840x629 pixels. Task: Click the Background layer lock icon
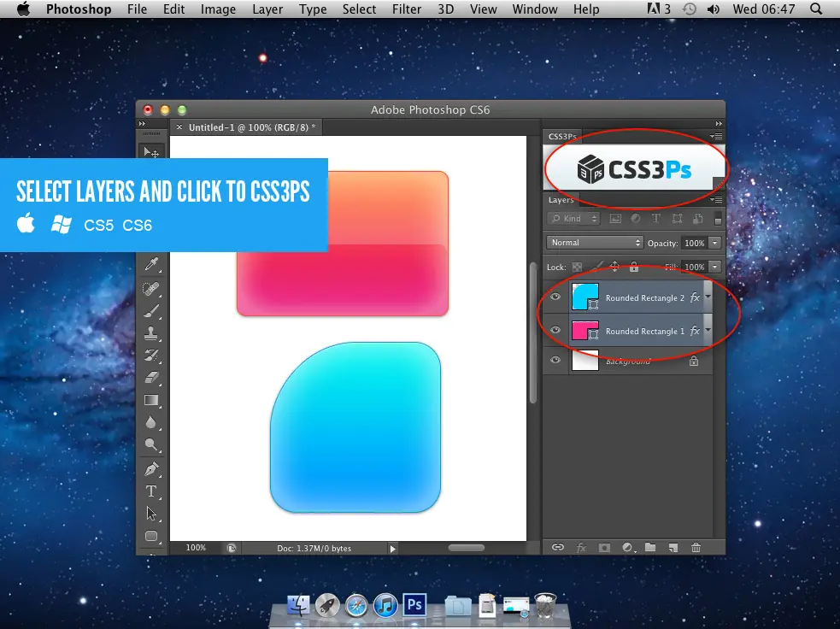[694, 361]
